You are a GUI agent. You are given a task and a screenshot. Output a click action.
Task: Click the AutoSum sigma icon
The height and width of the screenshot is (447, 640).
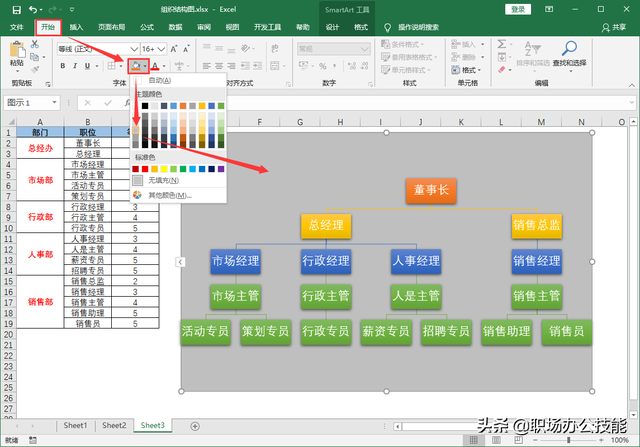point(502,44)
